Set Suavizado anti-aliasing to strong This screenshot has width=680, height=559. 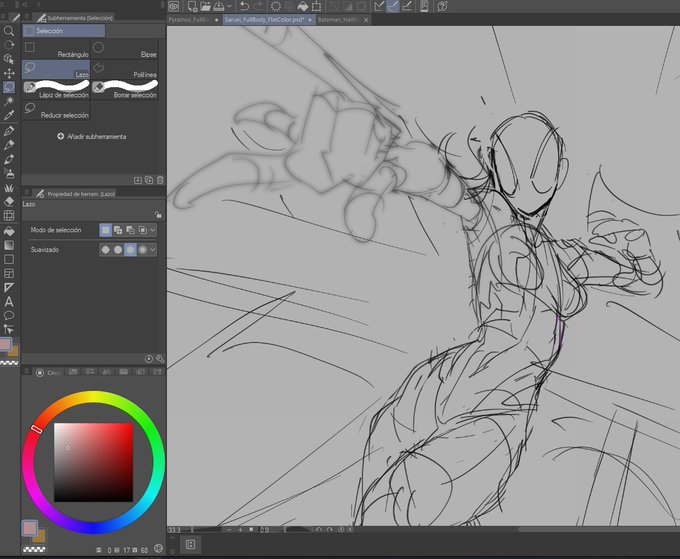pos(142,250)
